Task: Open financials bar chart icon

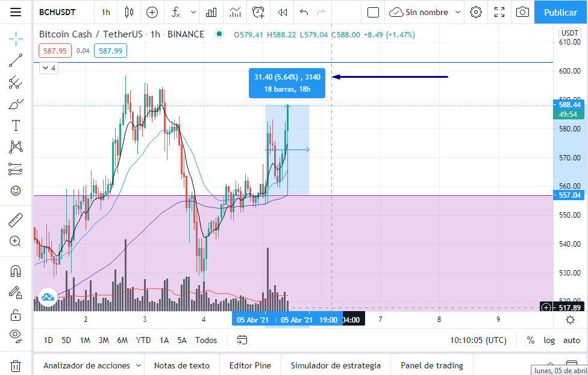Action: coord(211,12)
